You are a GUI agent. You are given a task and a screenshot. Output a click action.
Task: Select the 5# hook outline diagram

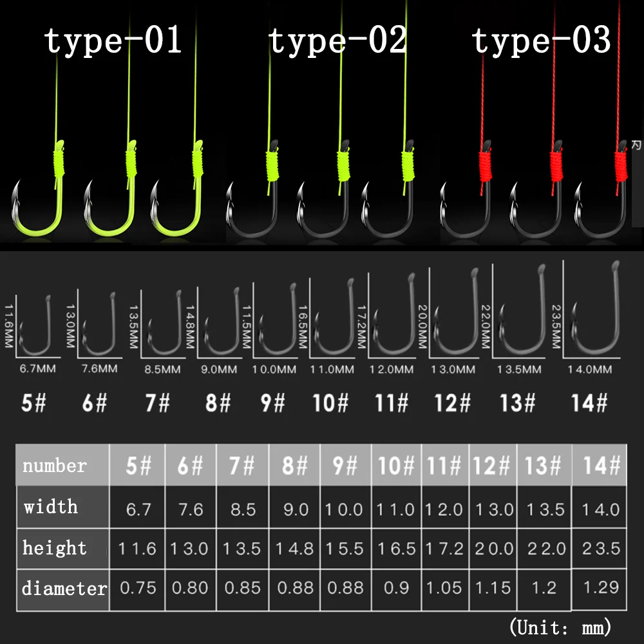point(35,325)
